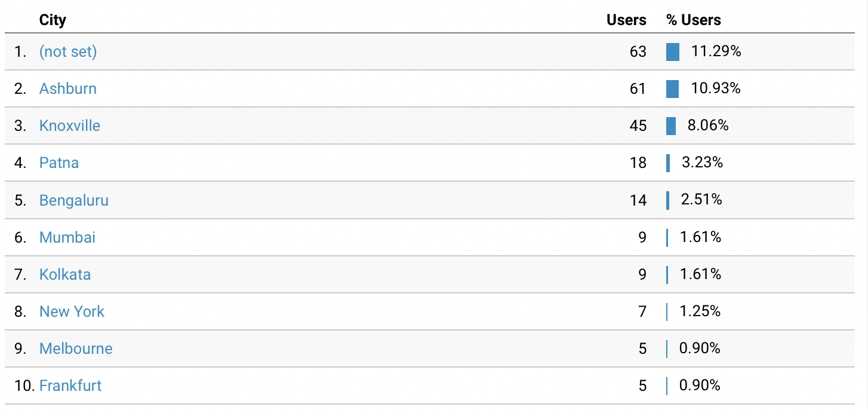Click the Knoxville 8.06% percentage bar
Image resolution: width=868 pixels, height=410 pixels.
pos(671,126)
